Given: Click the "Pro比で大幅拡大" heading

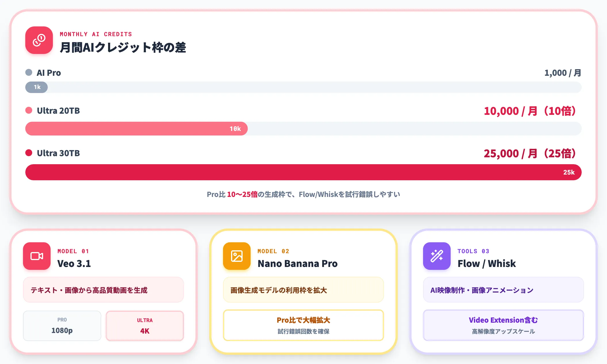Looking at the screenshot, I should [x=303, y=320].
